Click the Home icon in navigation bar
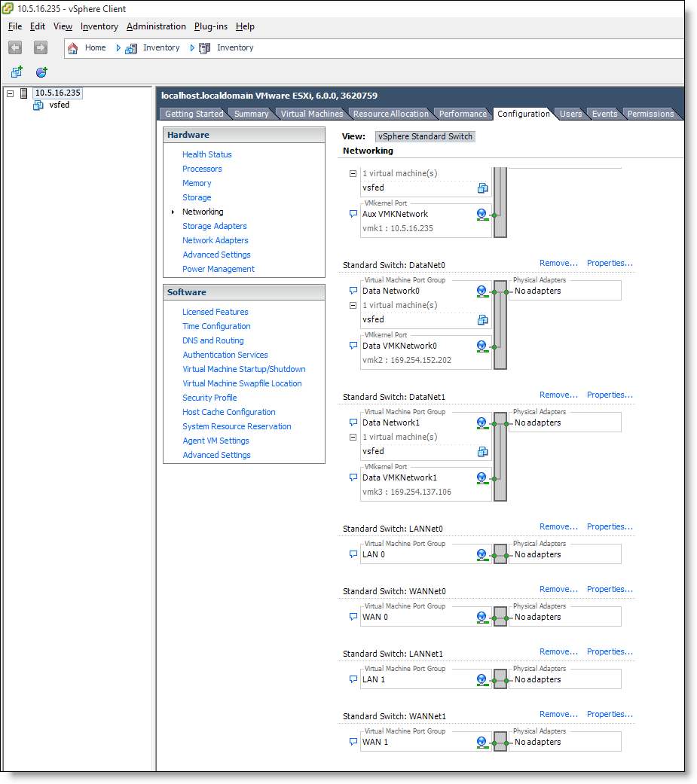 tap(73, 47)
